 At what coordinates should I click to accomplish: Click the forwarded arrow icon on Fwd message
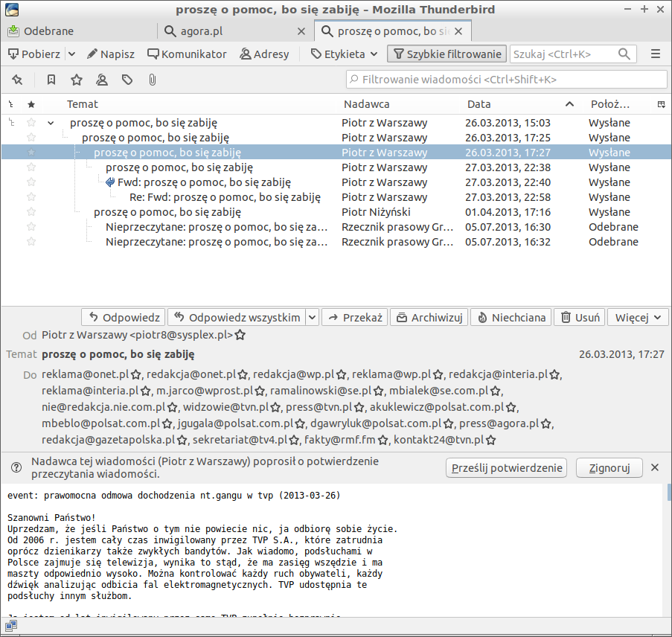[110, 182]
